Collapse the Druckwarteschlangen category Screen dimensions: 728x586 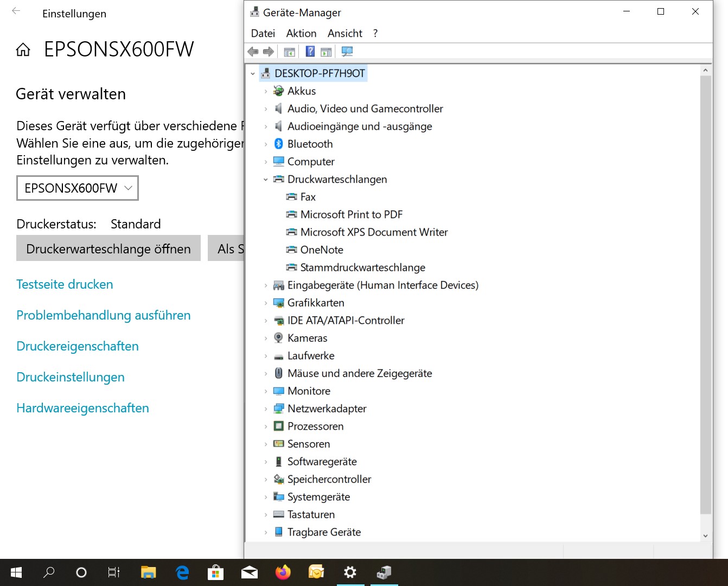click(x=266, y=180)
